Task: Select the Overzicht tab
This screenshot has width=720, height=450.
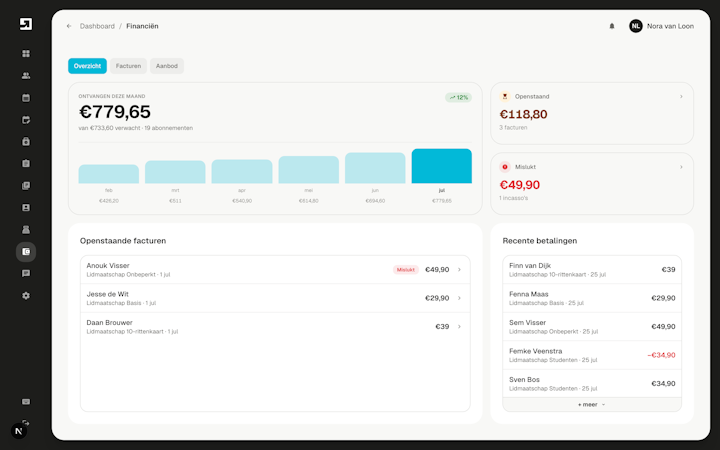Action: 87,66
